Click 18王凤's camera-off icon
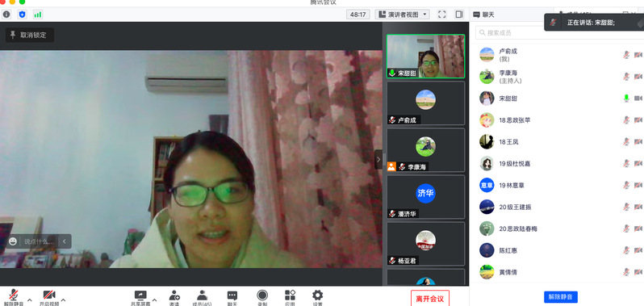Screen dimensions: 644x306 638,142
